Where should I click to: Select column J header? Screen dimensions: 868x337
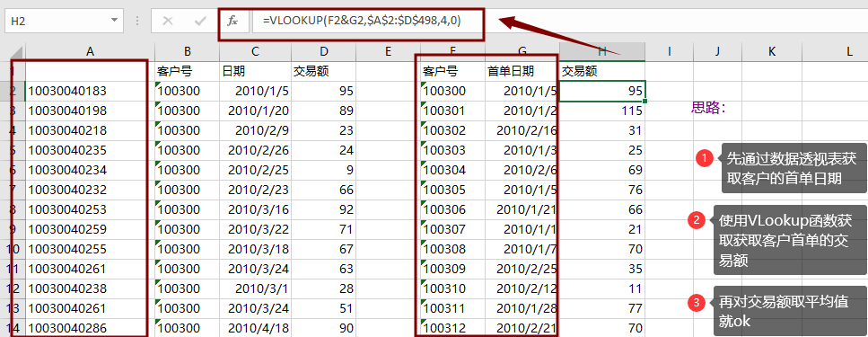(717, 51)
